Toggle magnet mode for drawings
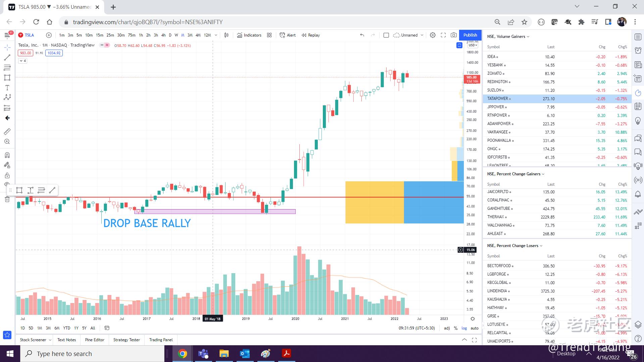The width and height of the screenshot is (644, 362). tap(7, 155)
